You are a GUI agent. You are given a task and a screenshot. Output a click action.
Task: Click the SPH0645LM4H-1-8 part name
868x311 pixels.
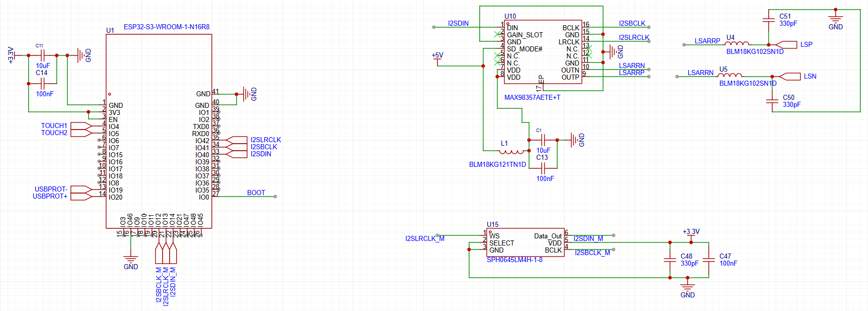click(515, 260)
